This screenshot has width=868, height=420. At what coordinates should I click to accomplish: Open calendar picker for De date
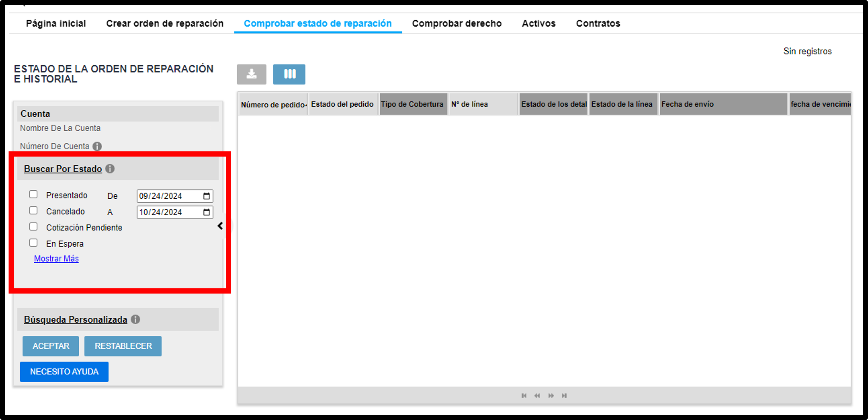207,196
